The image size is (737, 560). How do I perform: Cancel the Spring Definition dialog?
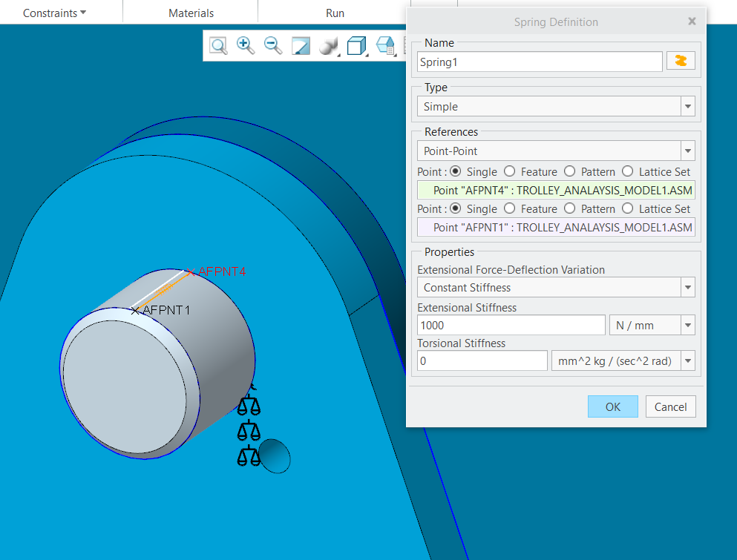(669, 406)
